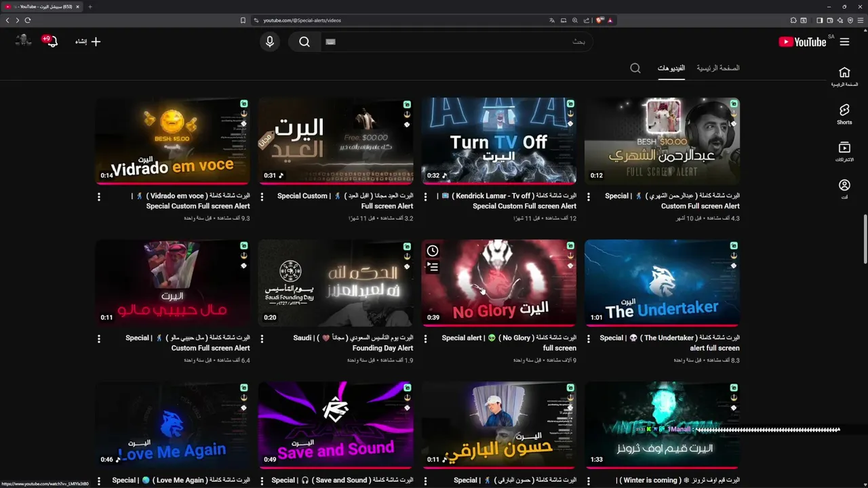Play the Love Me Again thumbnail
Screen dimensions: 868x488
coord(172,425)
